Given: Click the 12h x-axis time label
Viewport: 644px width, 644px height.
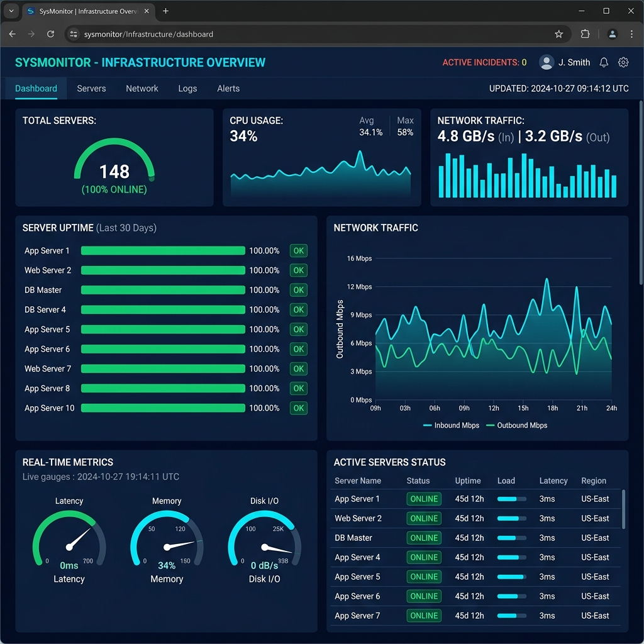Looking at the screenshot, I should click(x=493, y=408).
